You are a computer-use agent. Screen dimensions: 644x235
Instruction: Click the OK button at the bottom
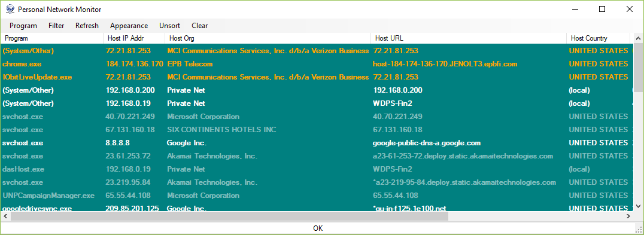coord(318,228)
